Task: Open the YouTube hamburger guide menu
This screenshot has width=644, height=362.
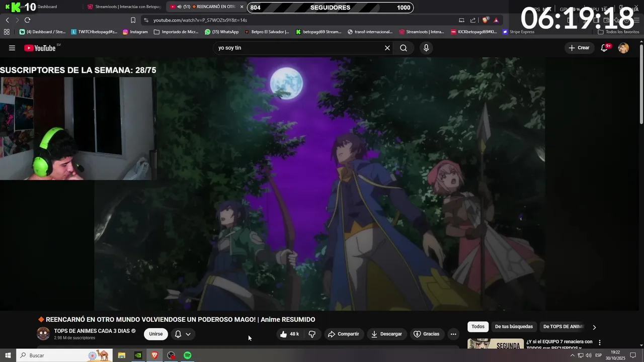Action: (x=12, y=48)
